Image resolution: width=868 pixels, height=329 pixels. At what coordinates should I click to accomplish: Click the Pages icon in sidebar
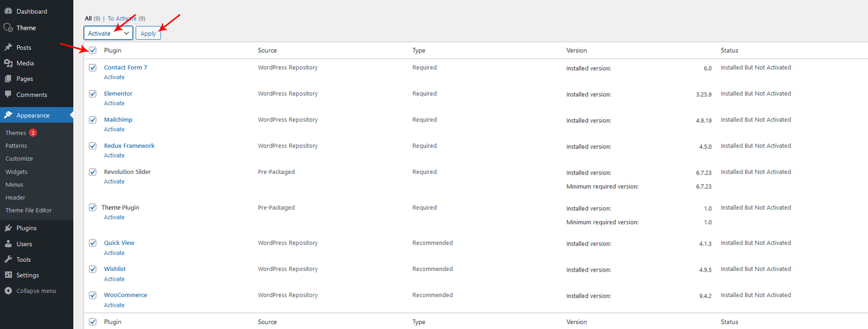pos(8,79)
